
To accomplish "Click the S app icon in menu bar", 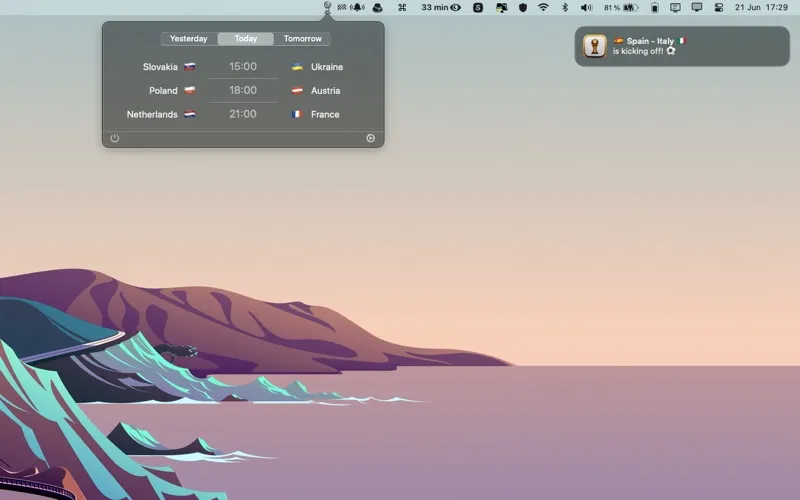I will (478, 7).
